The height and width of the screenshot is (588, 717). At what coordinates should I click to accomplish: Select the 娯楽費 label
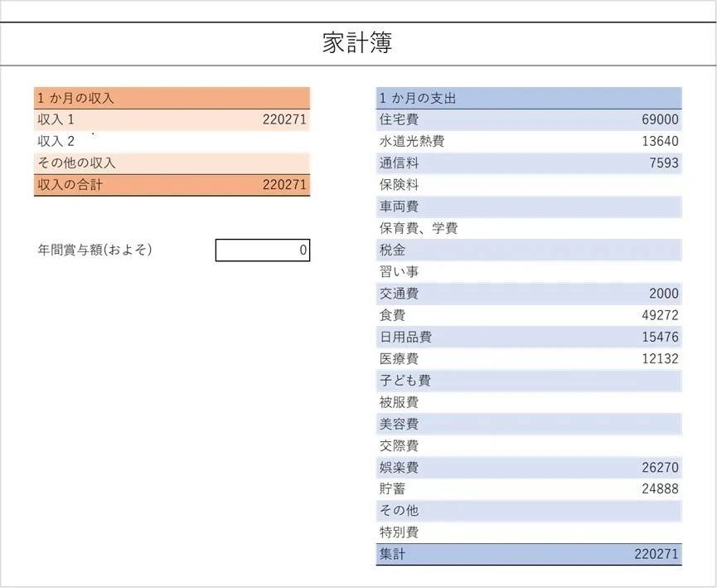(x=399, y=467)
